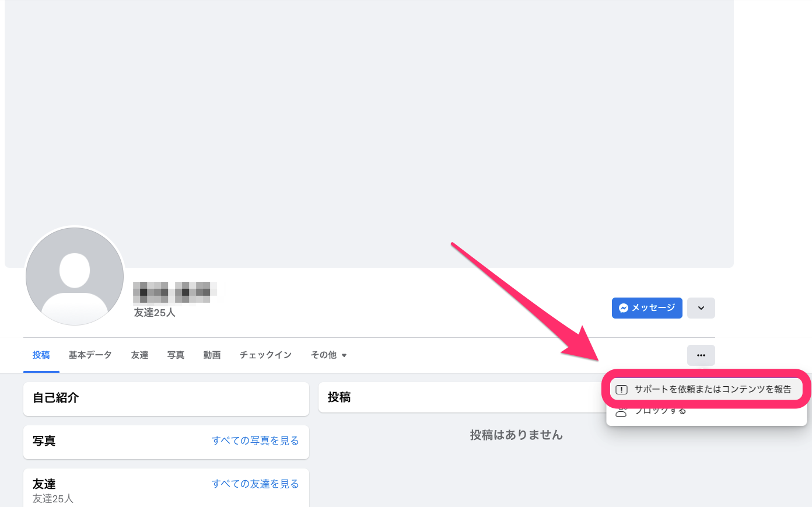Open the dropdown arrow on その他 tab
Image resolution: width=812 pixels, height=507 pixels.
pyautogui.click(x=344, y=355)
